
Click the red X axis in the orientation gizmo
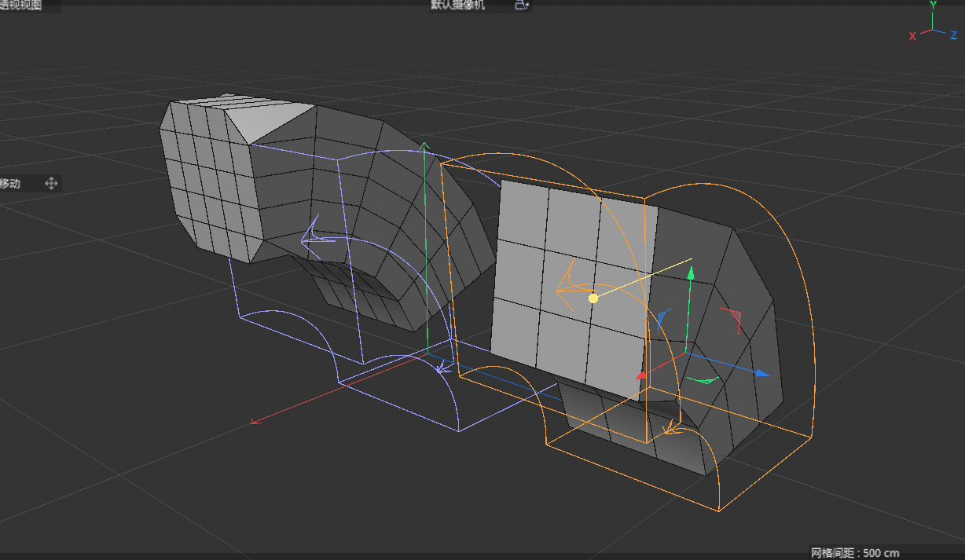point(911,37)
